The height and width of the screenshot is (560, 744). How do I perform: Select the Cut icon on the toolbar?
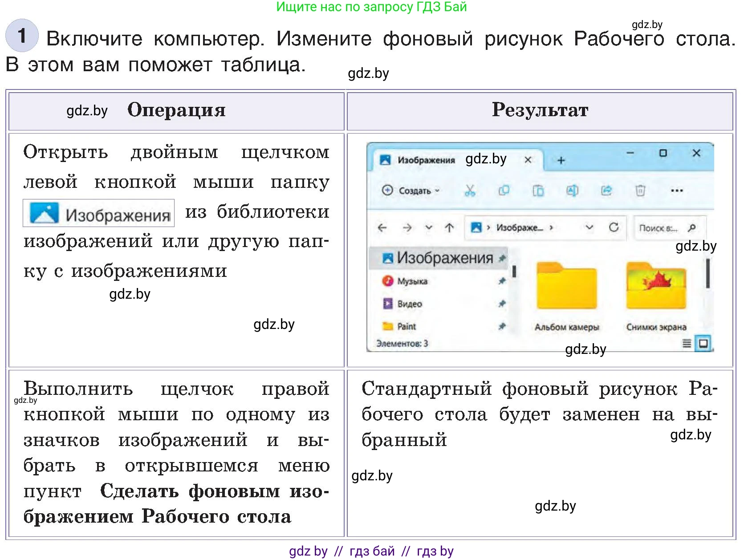pyautogui.click(x=471, y=191)
